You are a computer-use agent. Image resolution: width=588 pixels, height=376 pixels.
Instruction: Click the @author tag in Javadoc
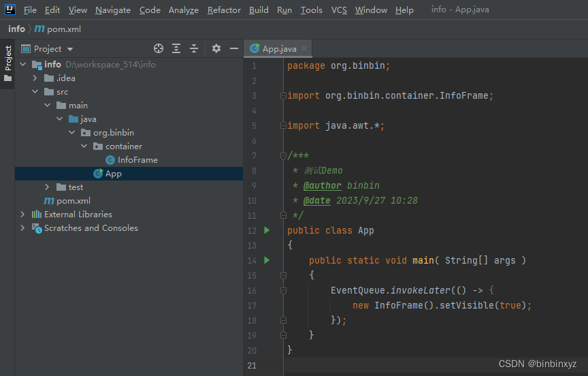point(322,185)
